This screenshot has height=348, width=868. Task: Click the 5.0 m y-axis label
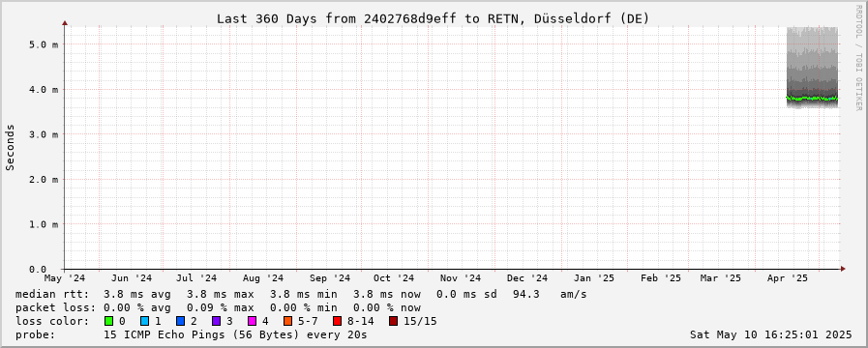point(44,44)
